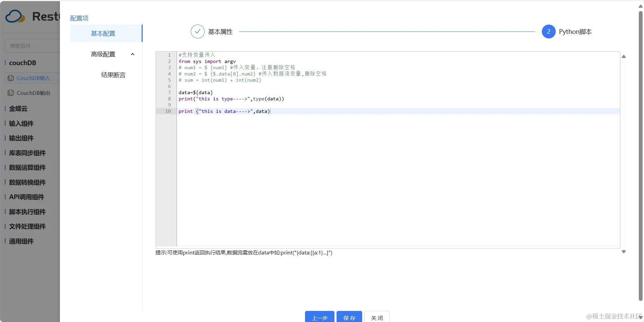Click the 提示 hint text below editor

244,253
